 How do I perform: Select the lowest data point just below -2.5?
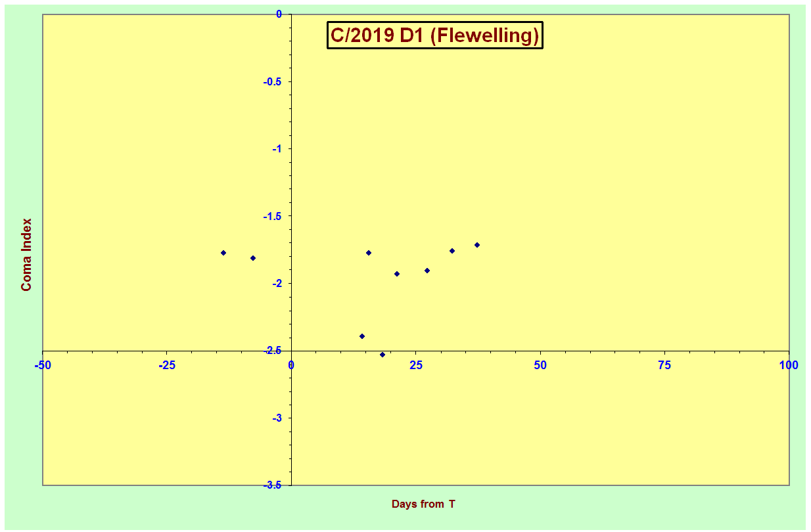click(x=382, y=355)
